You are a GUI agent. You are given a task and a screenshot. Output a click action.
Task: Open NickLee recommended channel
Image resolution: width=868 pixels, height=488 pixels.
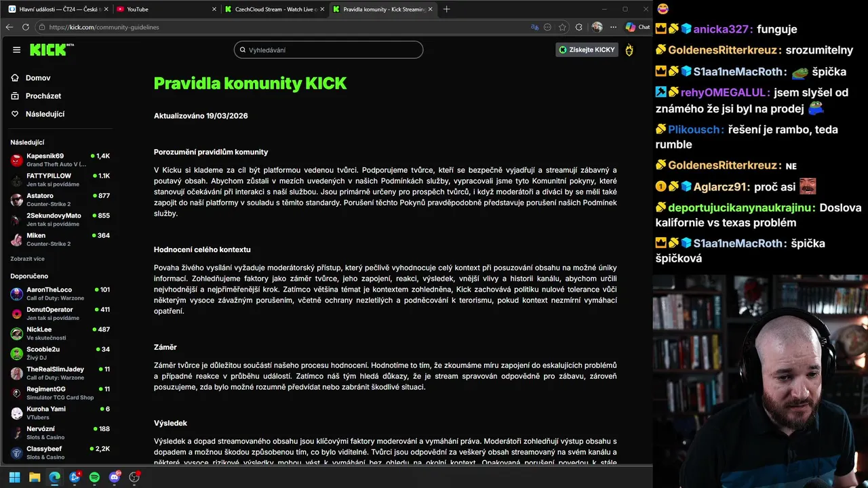(60, 333)
